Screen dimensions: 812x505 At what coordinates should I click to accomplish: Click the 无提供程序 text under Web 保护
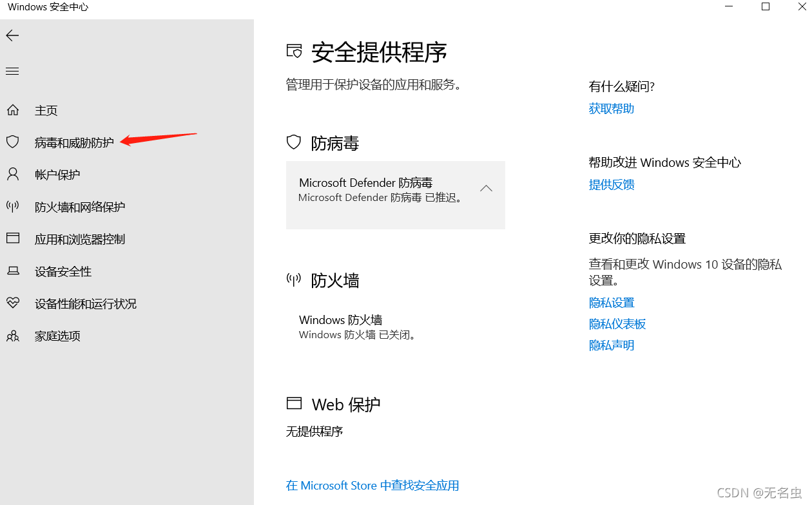[x=314, y=432]
